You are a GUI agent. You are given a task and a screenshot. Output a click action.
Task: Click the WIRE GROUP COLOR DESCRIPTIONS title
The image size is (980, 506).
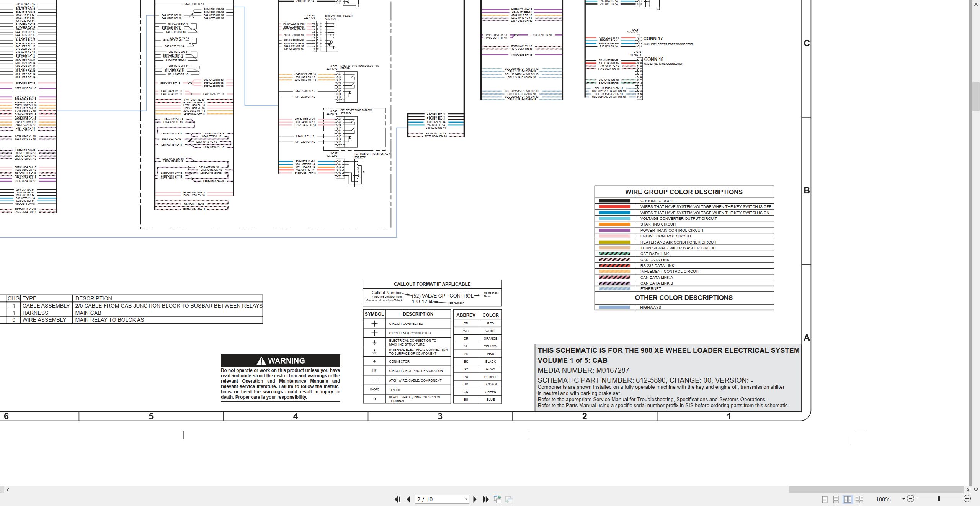(684, 192)
